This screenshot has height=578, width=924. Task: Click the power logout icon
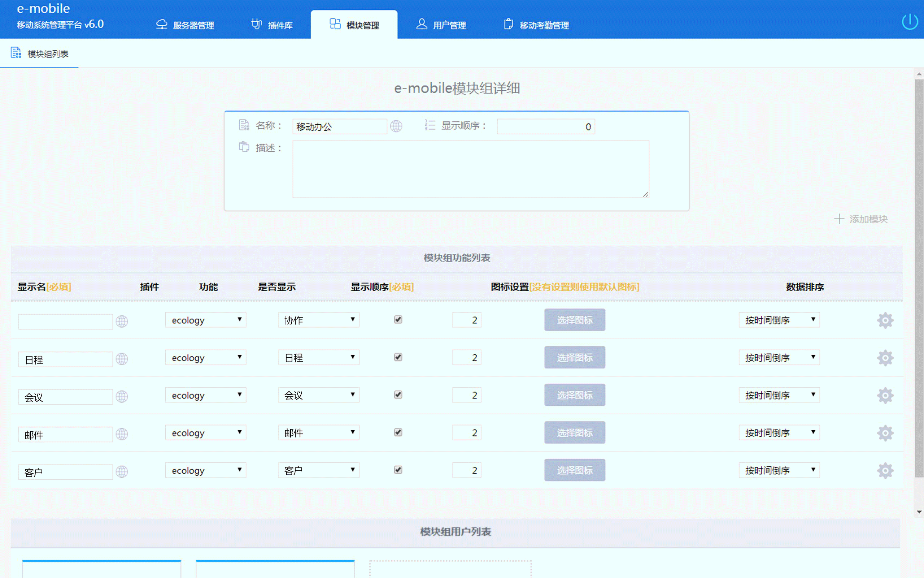910,21
